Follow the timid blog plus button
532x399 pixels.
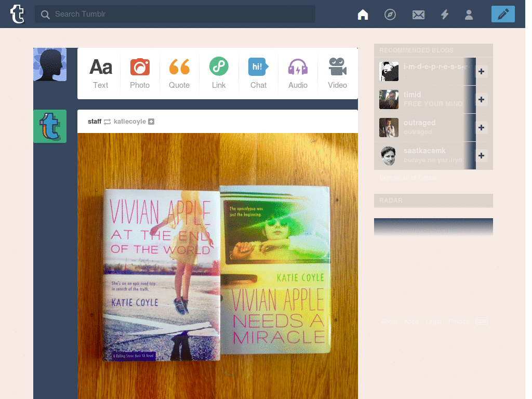pos(481,99)
